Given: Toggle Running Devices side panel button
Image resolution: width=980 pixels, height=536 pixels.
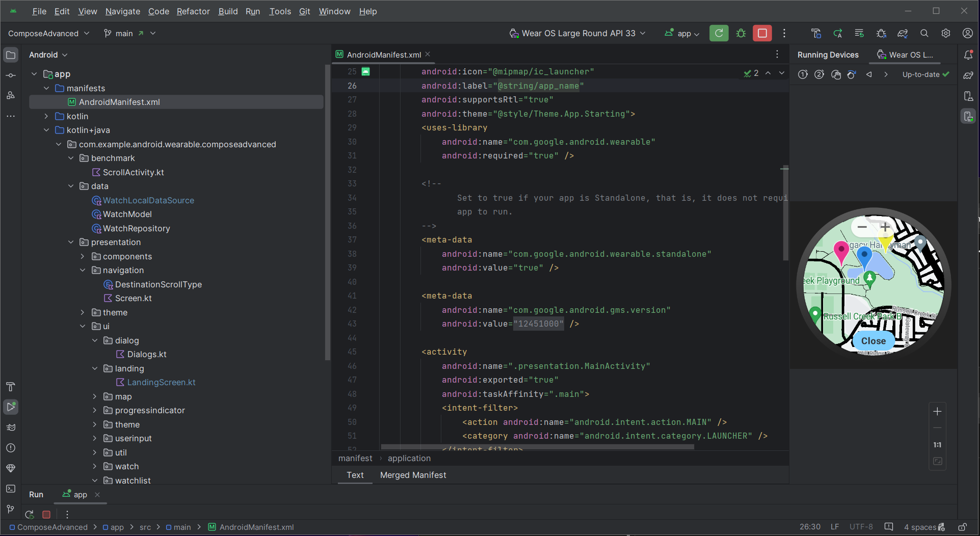Looking at the screenshot, I should [968, 117].
